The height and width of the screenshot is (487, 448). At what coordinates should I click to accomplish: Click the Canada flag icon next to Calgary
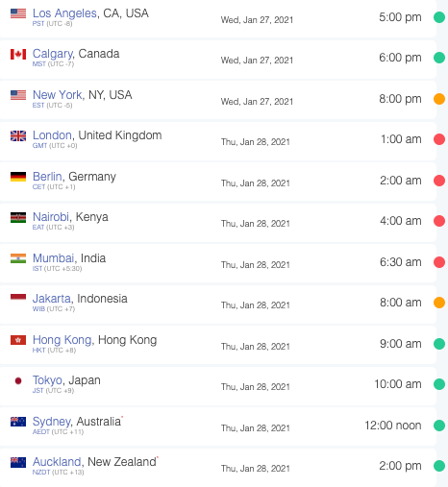[18, 54]
